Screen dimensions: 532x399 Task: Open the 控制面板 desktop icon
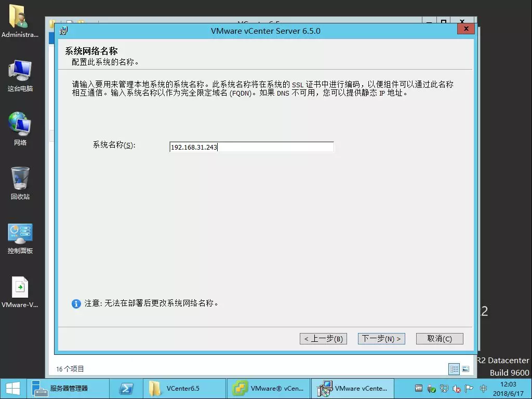pyautogui.click(x=20, y=238)
